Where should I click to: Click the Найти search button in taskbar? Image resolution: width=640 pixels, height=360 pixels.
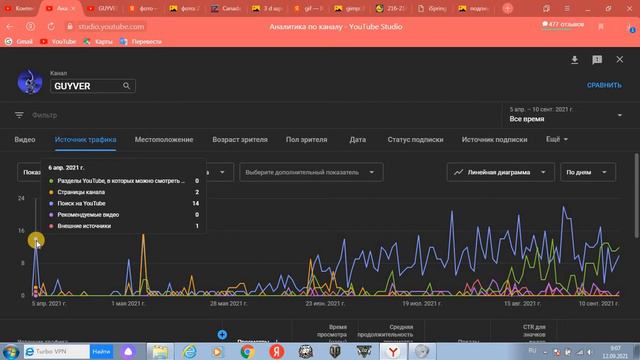pyautogui.click(x=101, y=351)
